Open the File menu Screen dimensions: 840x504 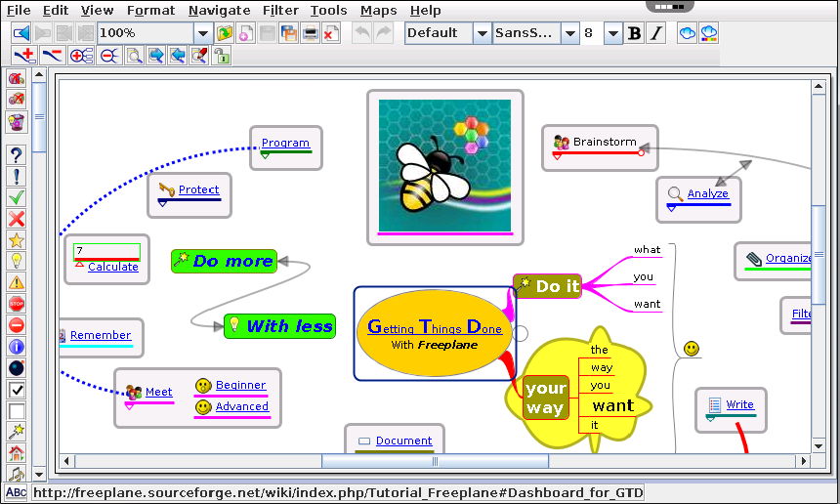pyautogui.click(x=19, y=10)
